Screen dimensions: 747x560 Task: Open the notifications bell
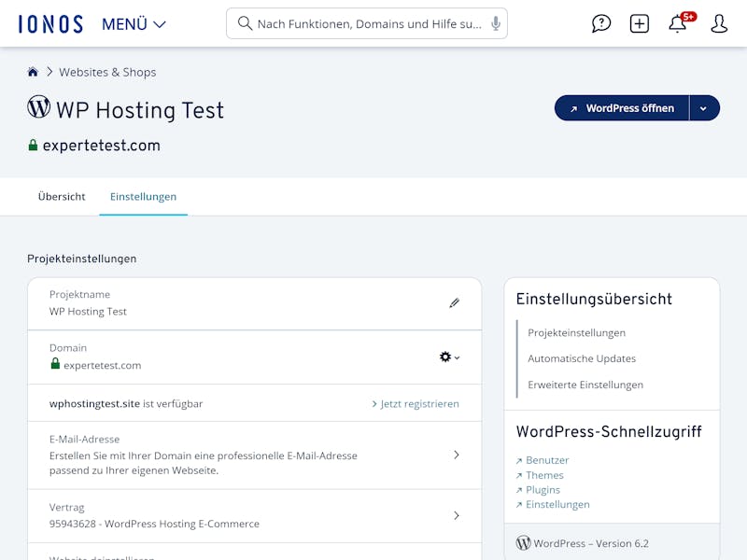click(678, 24)
